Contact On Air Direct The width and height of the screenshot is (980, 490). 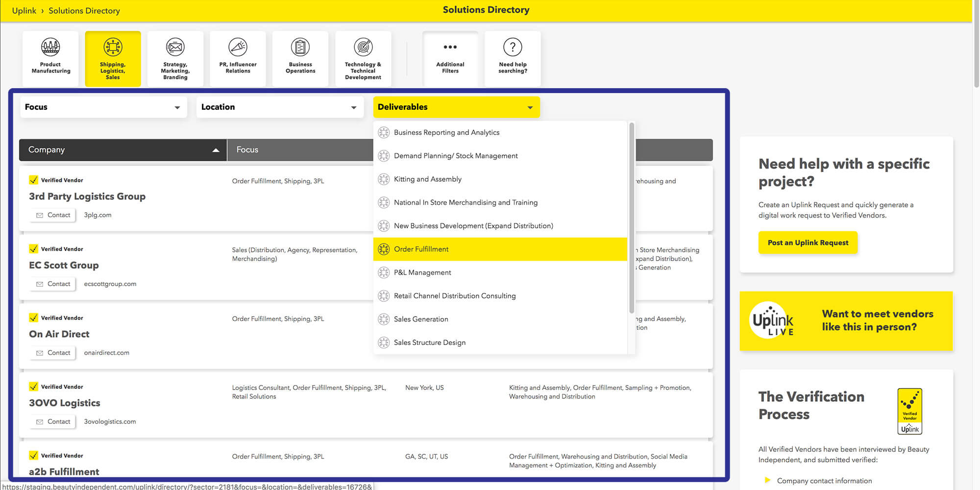click(53, 353)
